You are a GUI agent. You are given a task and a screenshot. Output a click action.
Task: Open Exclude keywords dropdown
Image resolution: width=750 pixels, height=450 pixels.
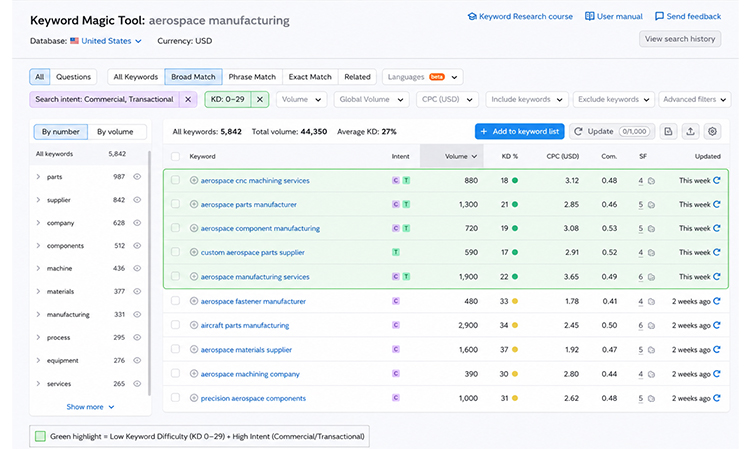[613, 99]
